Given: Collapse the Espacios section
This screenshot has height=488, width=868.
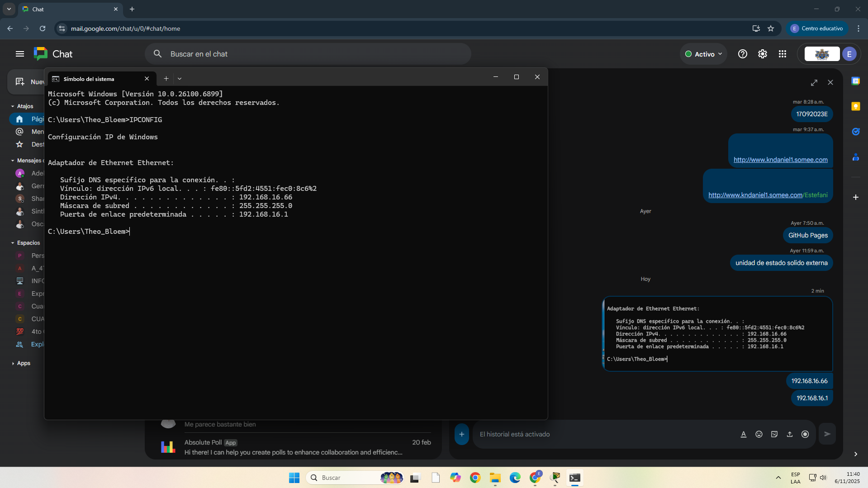Looking at the screenshot, I should coord(13,242).
